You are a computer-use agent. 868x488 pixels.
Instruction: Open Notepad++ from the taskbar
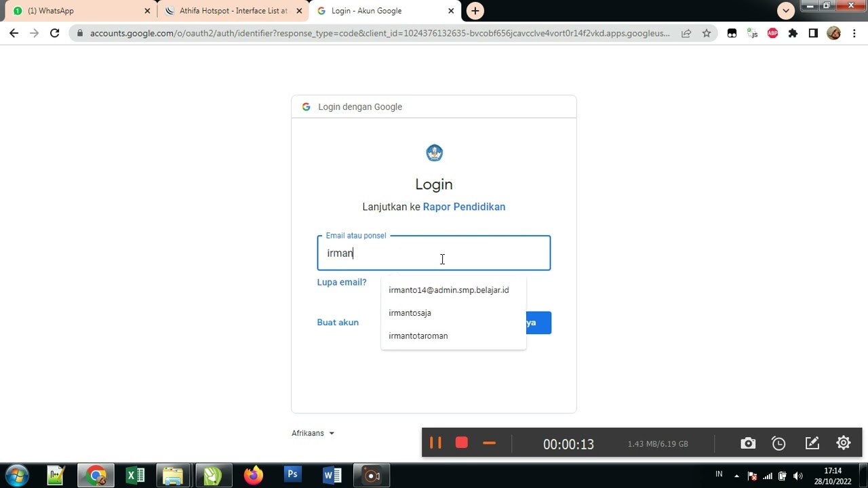click(x=56, y=475)
